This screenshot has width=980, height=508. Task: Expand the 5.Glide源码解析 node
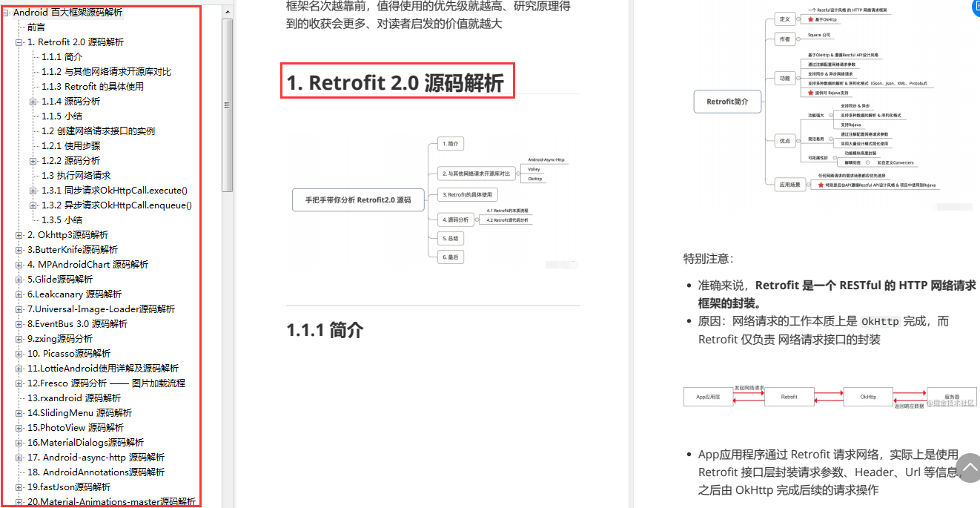click(x=19, y=280)
